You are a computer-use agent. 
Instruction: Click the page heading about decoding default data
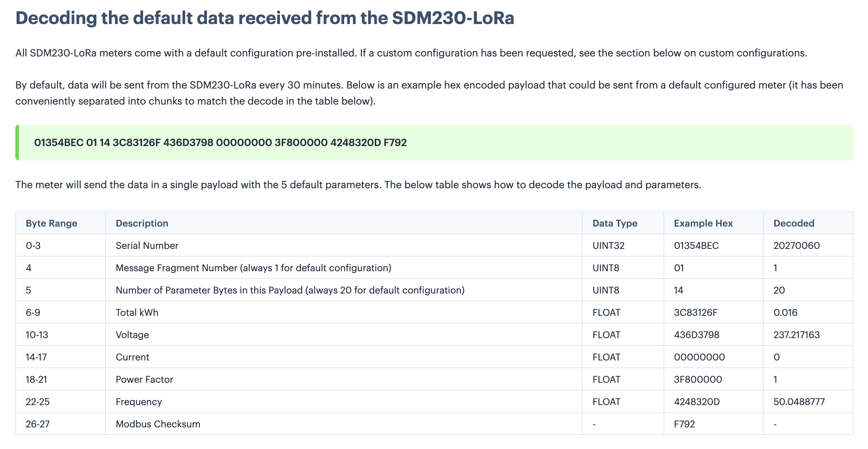pos(265,17)
